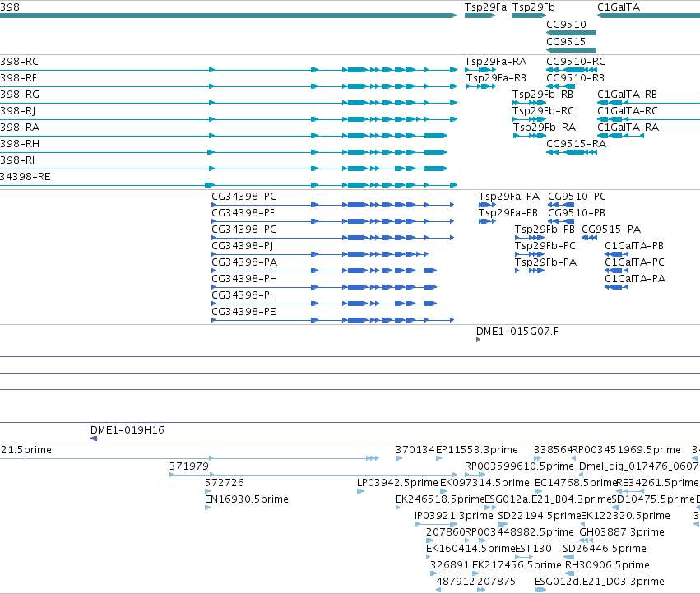Image resolution: width=700 pixels, height=594 pixels.
Task: Click protein C1GalTA-PA label
Action: (634, 279)
